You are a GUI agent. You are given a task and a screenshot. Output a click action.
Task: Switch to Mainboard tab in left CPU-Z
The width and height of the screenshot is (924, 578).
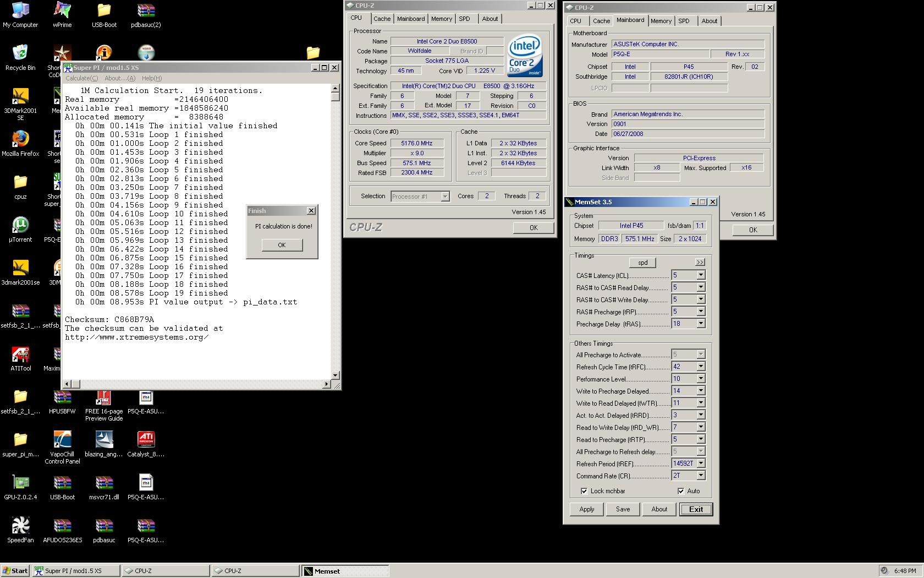point(411,19)
